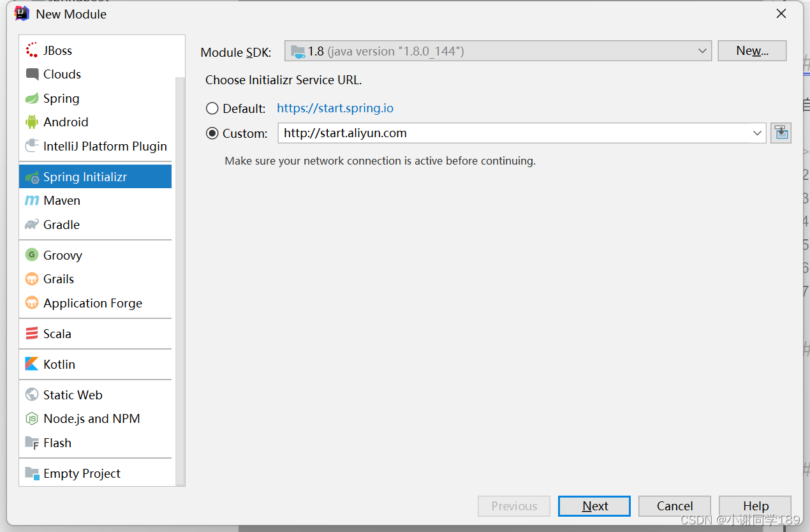The width and height of the screenshot is (810, 532).
Task: Choose JBoss module type
Action: [96, 50]
